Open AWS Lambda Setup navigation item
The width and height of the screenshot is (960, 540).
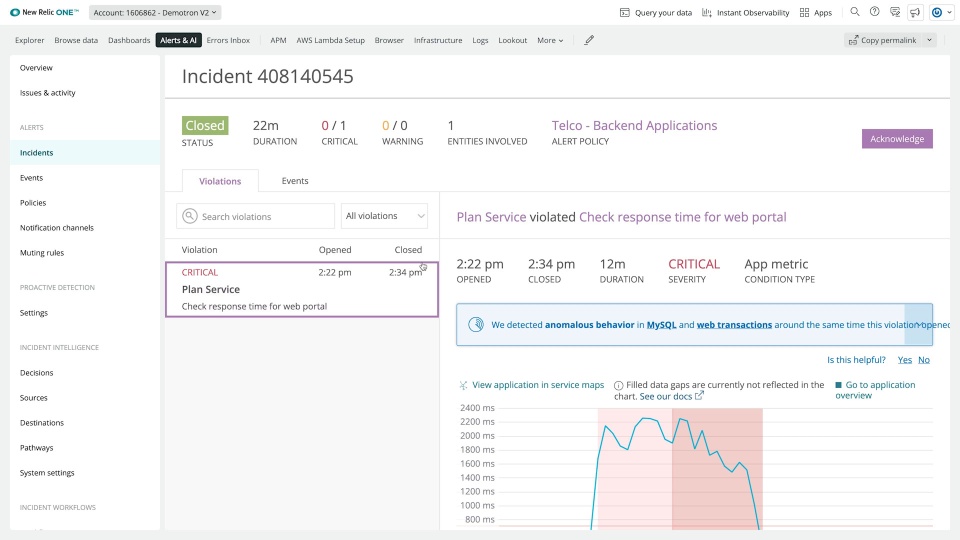pyautogui.click(x=331, y=40)
